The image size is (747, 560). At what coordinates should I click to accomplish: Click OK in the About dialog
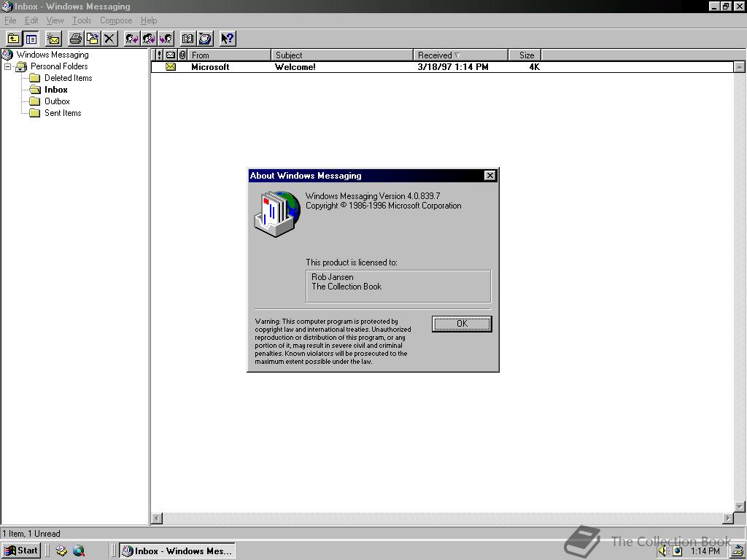462,324
